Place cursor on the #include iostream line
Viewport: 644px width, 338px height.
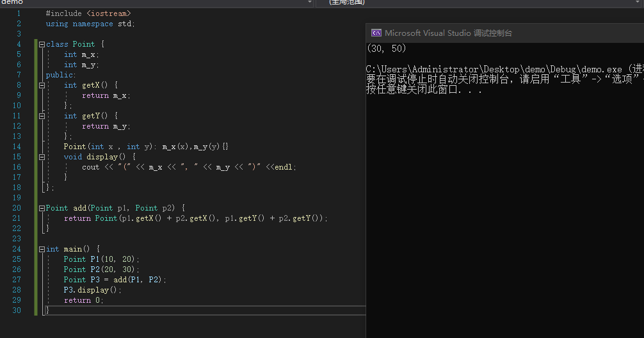click(90, 13)
